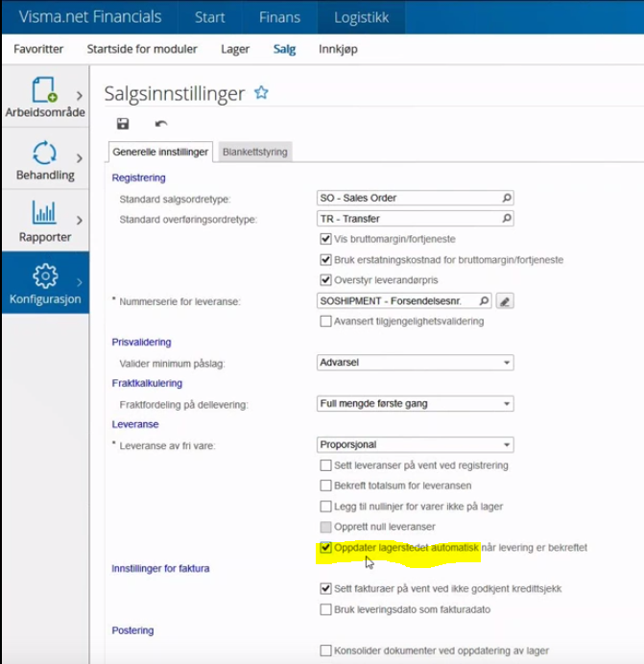Check Konsolider dokumenter ved oppdatering av lager
This screenshot has height=664, width=644.
coord(325,651)
